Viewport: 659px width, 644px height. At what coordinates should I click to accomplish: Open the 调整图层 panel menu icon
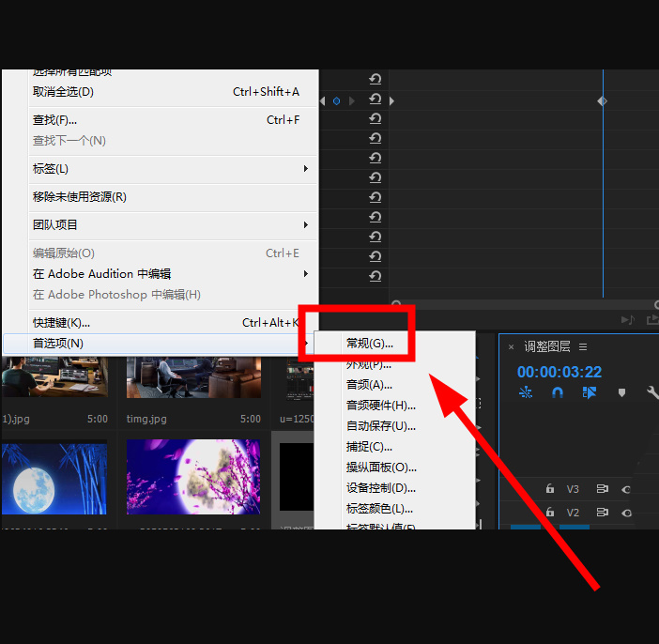click(583, 346)
